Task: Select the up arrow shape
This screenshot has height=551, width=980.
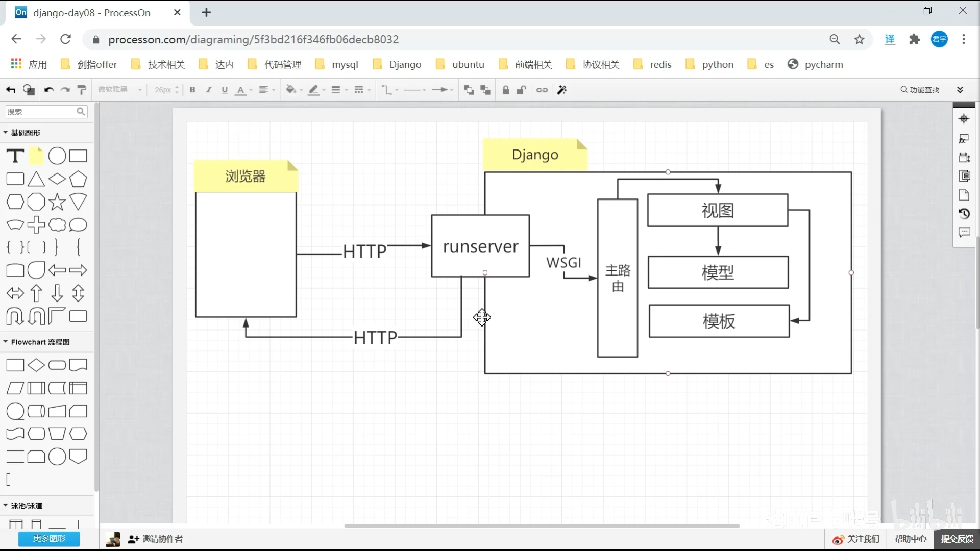Action: 36,293
